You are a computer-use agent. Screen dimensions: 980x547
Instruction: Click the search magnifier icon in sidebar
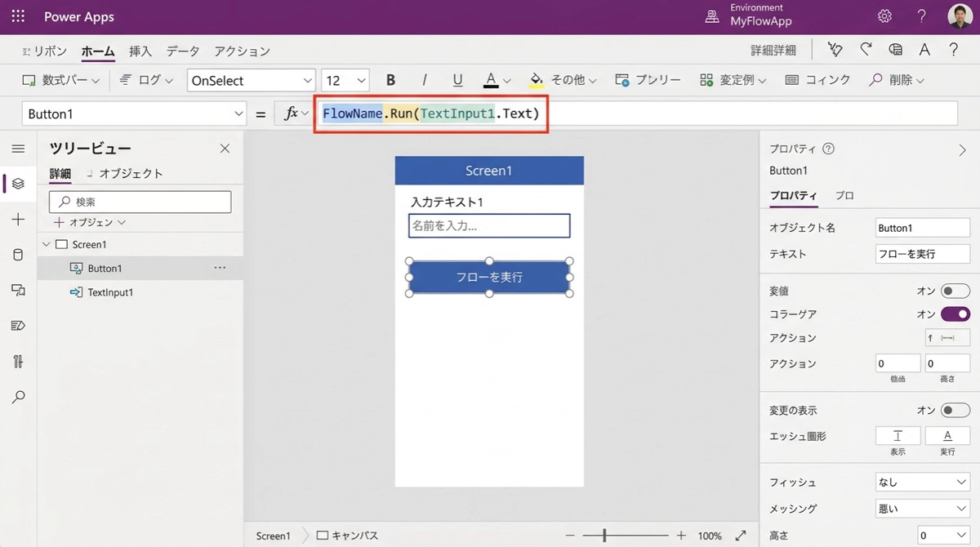(18, 397)
